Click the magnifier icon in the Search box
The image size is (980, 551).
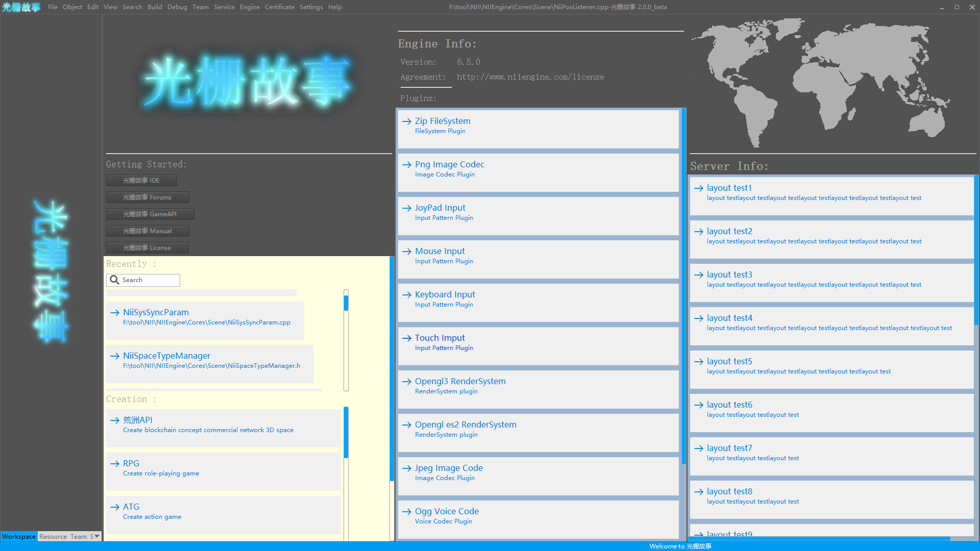coord(115,280)
